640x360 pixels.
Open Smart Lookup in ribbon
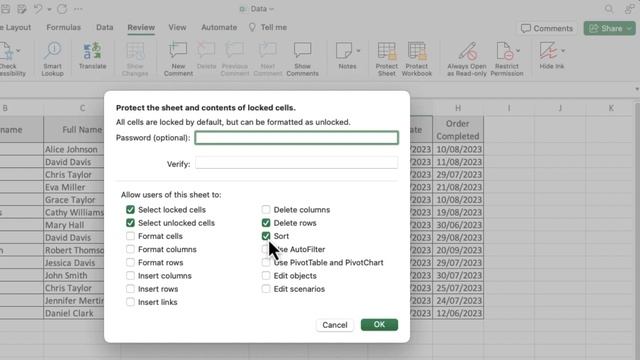(53, 59)
